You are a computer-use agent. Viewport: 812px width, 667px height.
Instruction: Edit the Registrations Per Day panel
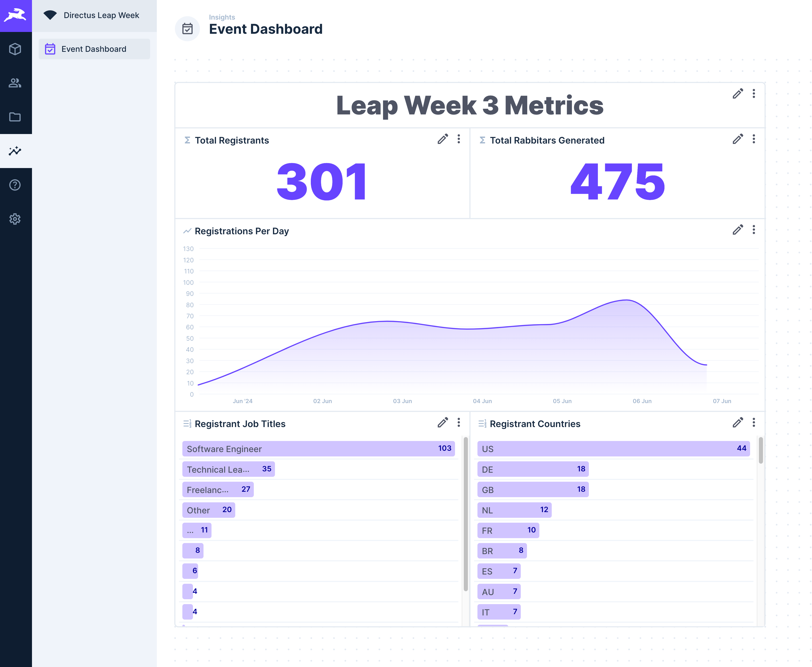(737, 230)
